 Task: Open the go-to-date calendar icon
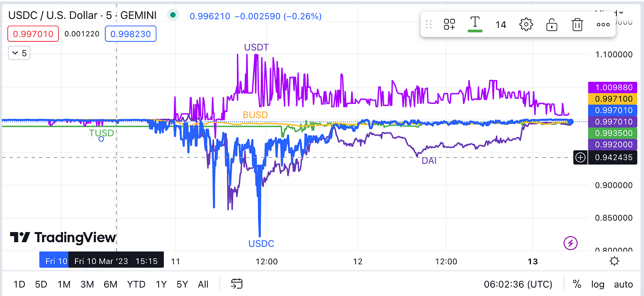pos(237,284)
